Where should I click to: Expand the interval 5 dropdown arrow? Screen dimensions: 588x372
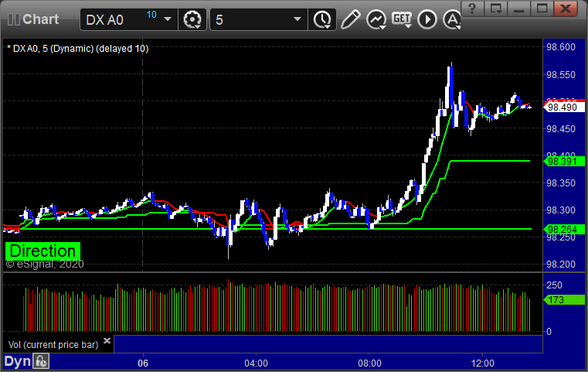coord(297,19)
